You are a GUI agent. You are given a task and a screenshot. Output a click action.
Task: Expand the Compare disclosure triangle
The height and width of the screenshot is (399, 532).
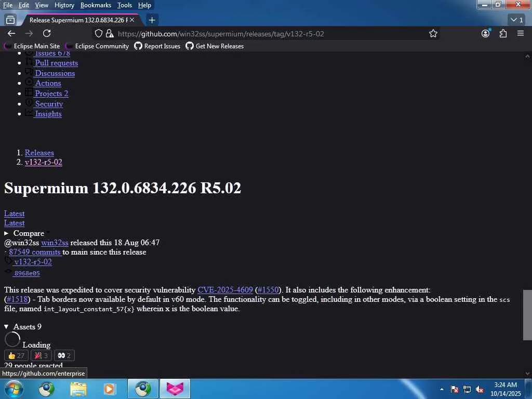coord(6,233)
